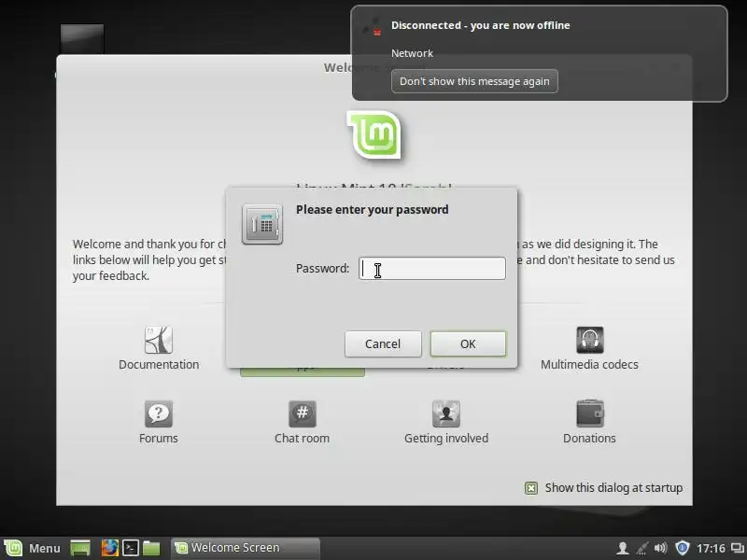Click the Multimedia codecs label text

click(589, 365)
